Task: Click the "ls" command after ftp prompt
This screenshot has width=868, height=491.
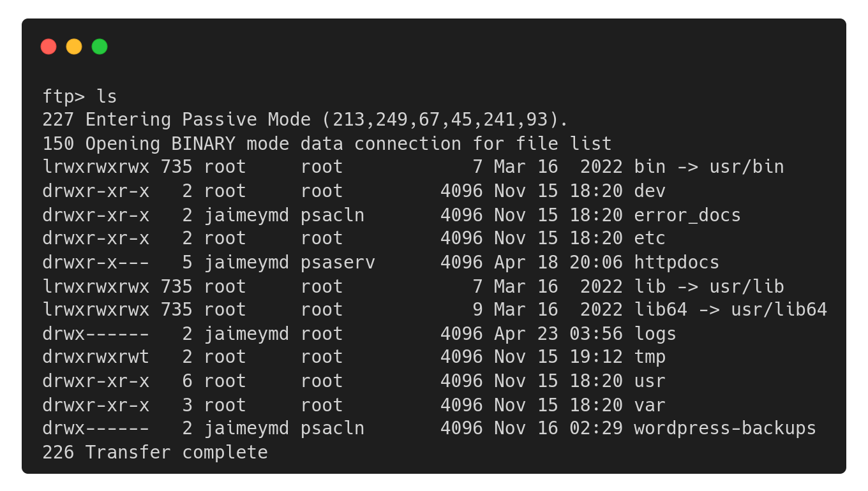Action: click(107, 96)
